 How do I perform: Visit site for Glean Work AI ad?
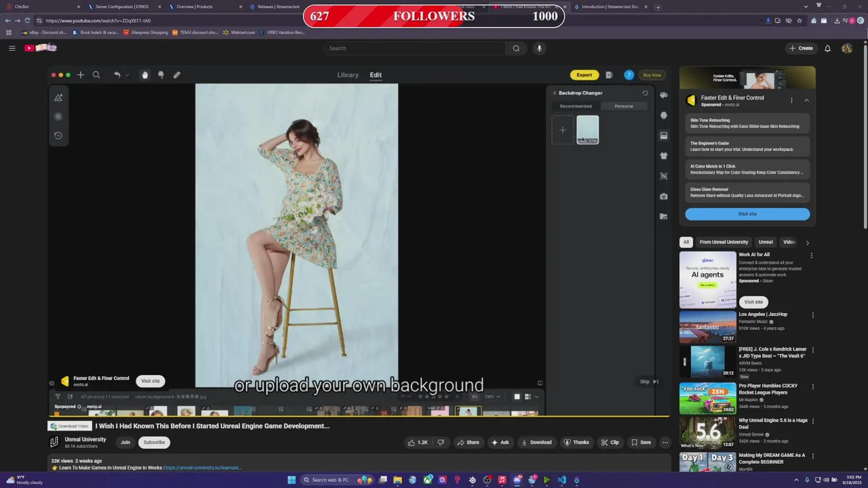pos(753,302)
